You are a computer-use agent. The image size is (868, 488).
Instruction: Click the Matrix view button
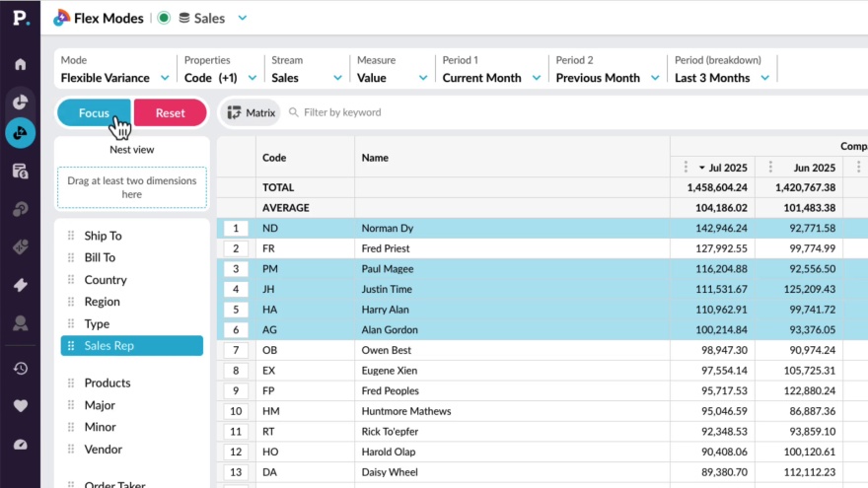tap(251, 112)
